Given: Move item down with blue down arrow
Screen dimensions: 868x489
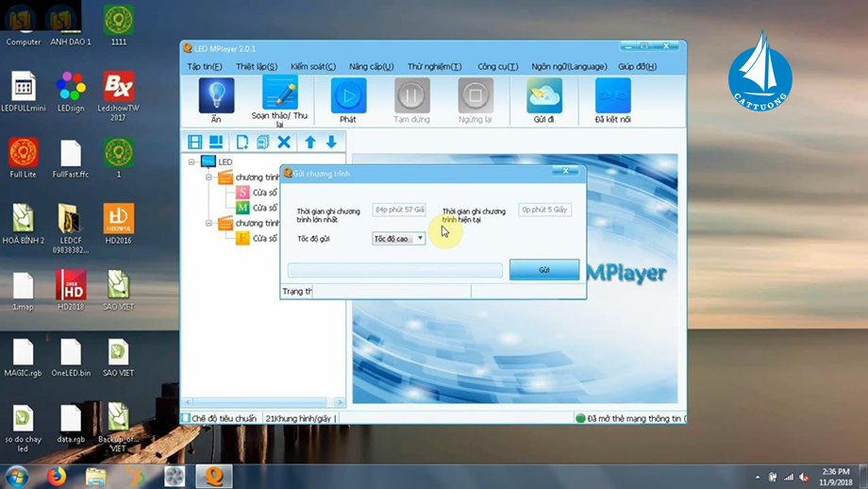Looking at the screenshot, I should [331, 142].
